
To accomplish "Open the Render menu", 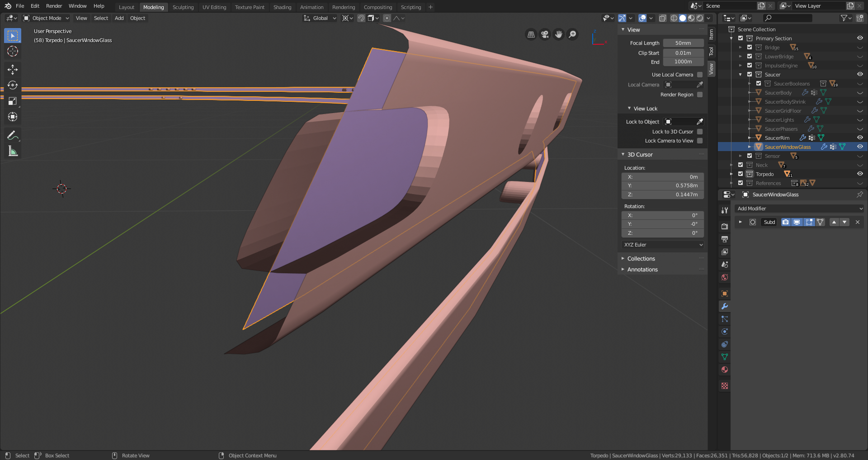I will point(54,6).
